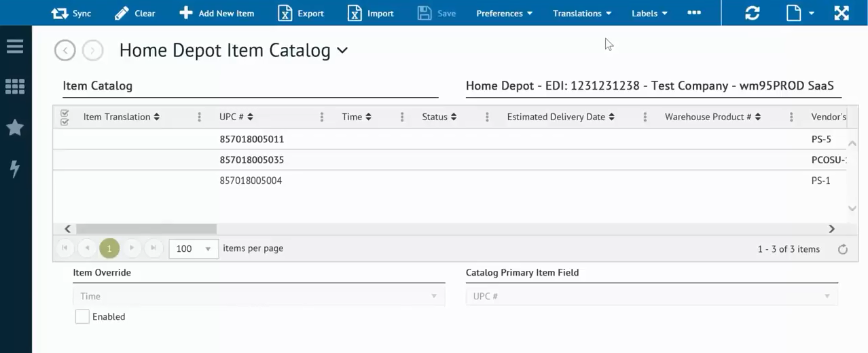Open the hamburger menu in sidebar
Viewport: 868px width, 353px height.
(15, 46)
